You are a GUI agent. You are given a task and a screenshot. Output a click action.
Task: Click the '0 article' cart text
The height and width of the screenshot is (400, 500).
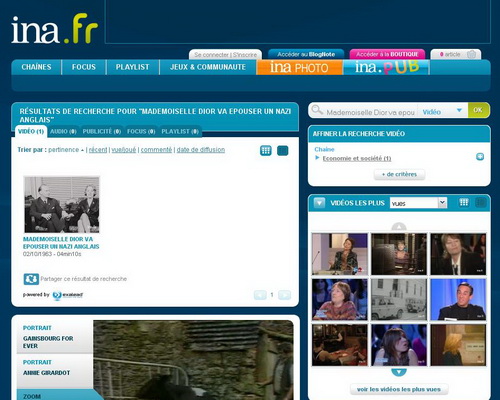[450, 54]
